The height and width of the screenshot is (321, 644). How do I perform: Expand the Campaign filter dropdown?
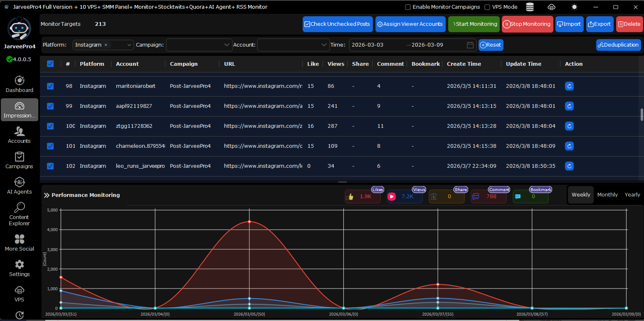coord(227,45)
